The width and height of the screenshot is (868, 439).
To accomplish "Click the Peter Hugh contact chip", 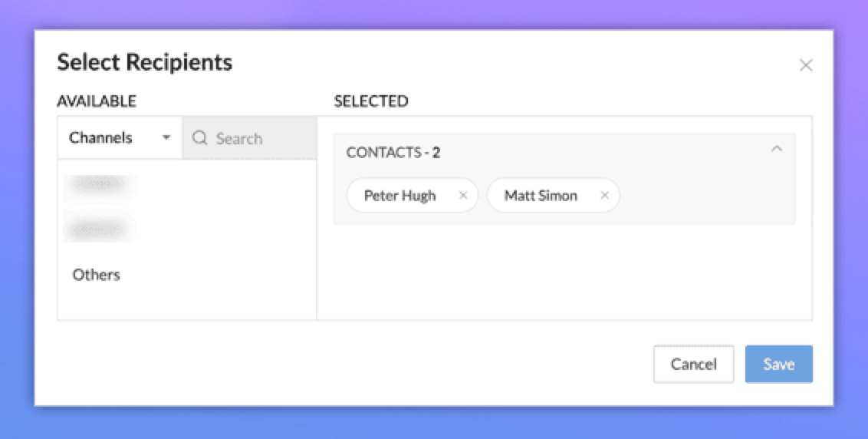I will [400, 196].
